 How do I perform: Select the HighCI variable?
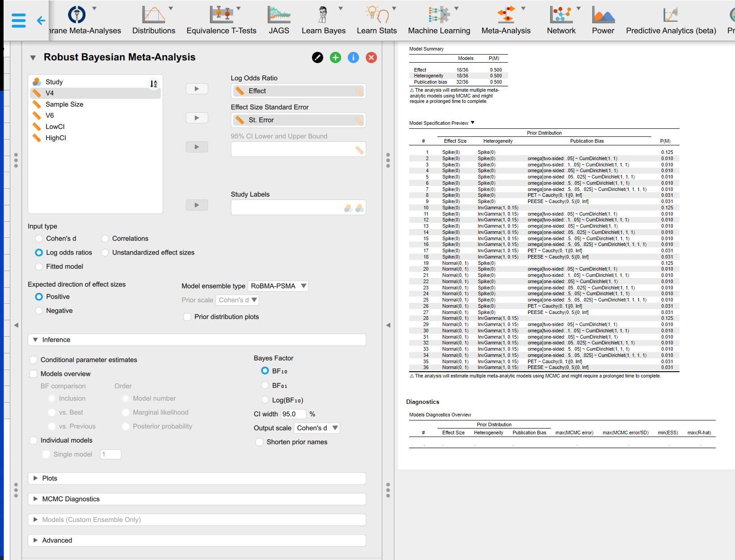[x=95, y=138]
